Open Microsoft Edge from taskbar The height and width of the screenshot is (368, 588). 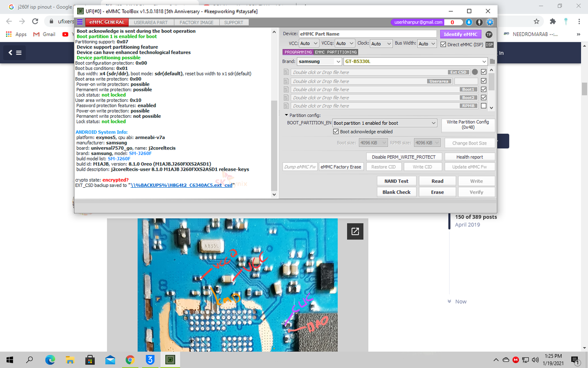[x=50, y=359]
